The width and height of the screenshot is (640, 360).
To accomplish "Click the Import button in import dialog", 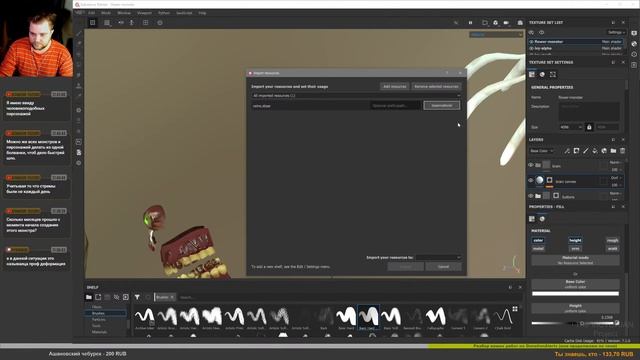I will pyautogui.click(x=406, y=267).
